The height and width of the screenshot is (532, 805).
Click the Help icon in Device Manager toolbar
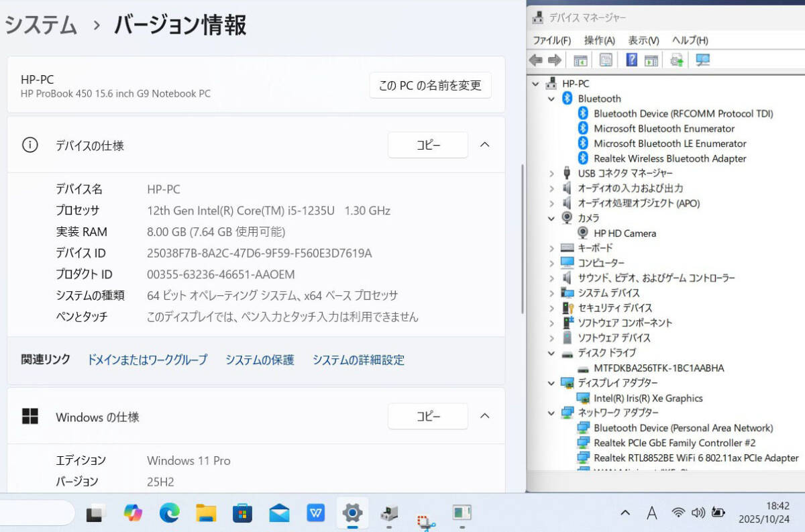(x=631, y=60)
